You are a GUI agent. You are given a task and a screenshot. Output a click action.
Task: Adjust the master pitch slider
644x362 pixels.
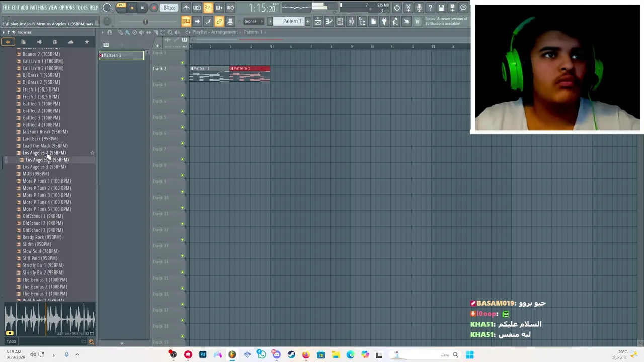coord(146,21)
